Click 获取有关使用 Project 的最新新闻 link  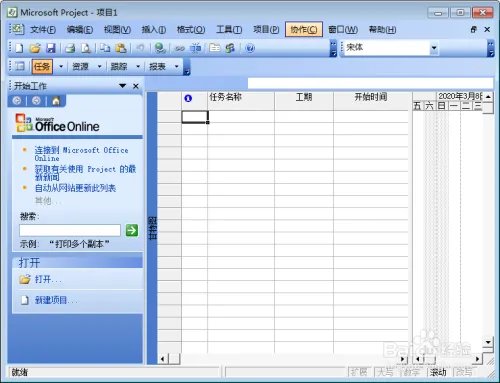(85, 173)
